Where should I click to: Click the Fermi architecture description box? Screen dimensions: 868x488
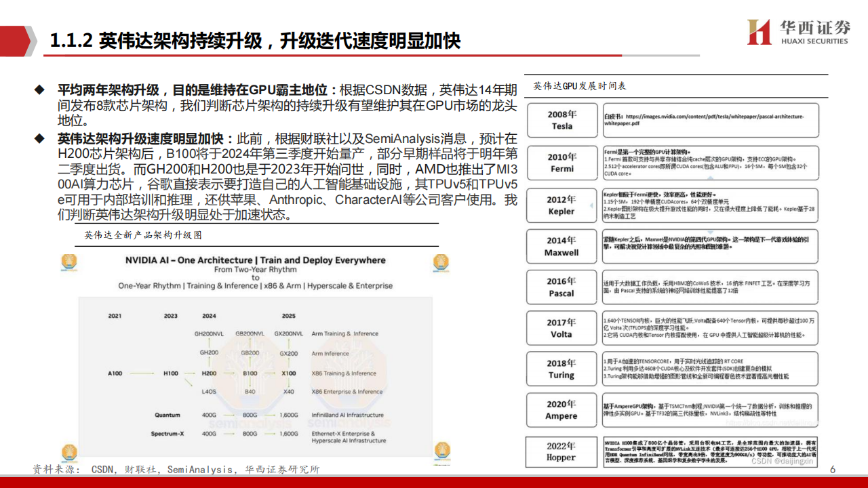(710, 163)
